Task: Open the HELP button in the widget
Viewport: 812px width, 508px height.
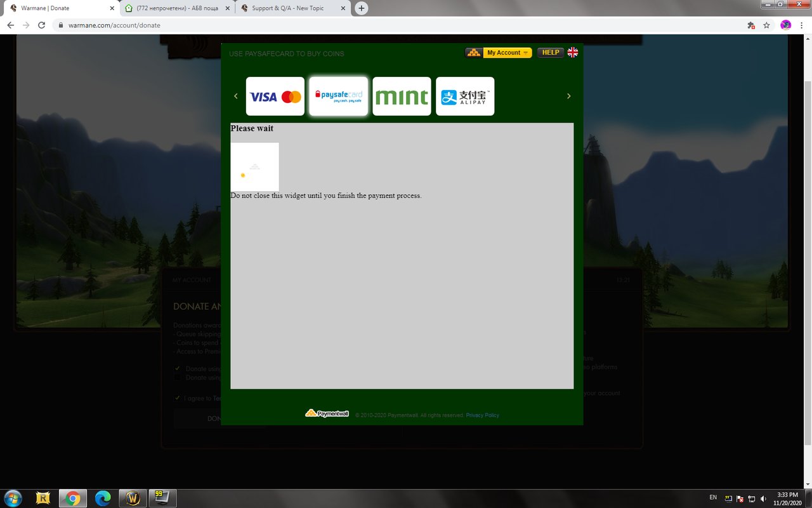Action: (551, 53)
